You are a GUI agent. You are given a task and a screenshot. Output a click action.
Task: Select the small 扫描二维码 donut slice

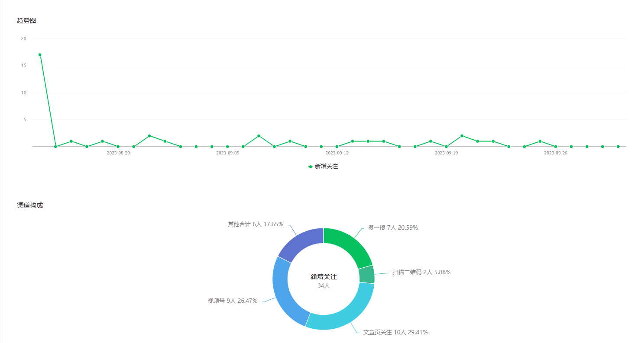click(x=366, y=275)
